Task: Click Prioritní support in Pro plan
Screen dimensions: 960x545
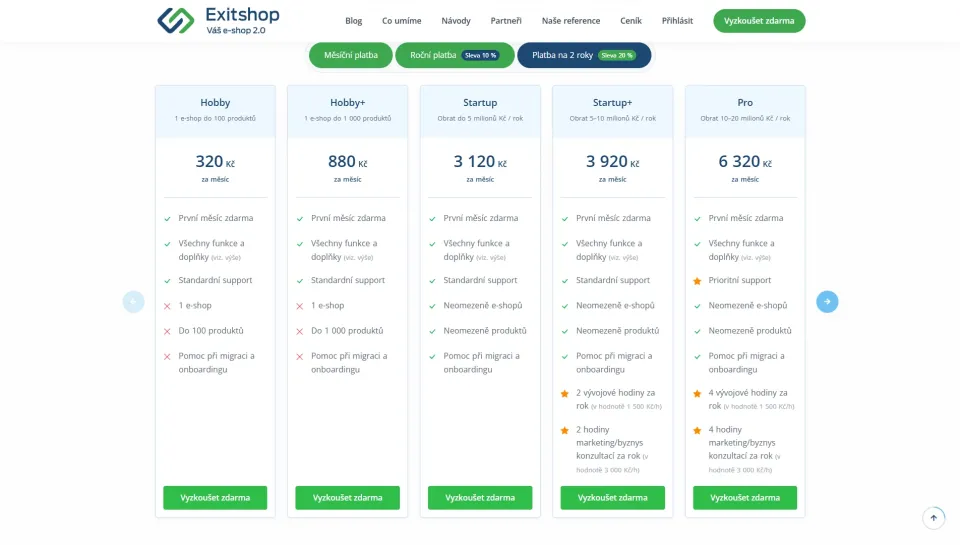Action: tap(740, 280)
